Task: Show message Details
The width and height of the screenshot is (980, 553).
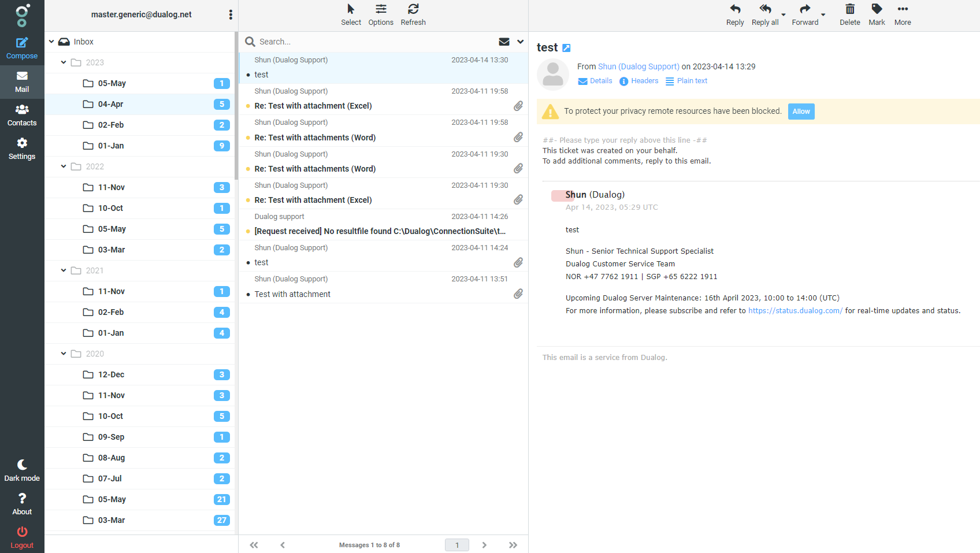Action: coord(595,81)
